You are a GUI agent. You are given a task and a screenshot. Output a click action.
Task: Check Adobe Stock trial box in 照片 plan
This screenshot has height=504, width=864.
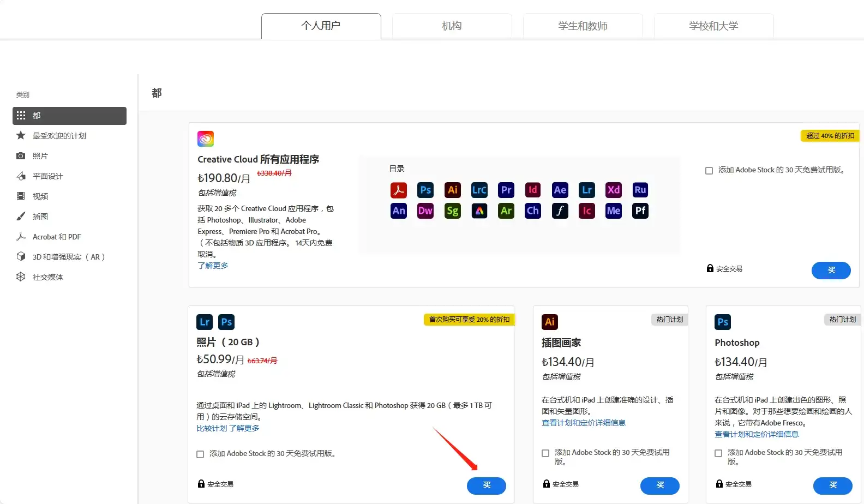200,454
